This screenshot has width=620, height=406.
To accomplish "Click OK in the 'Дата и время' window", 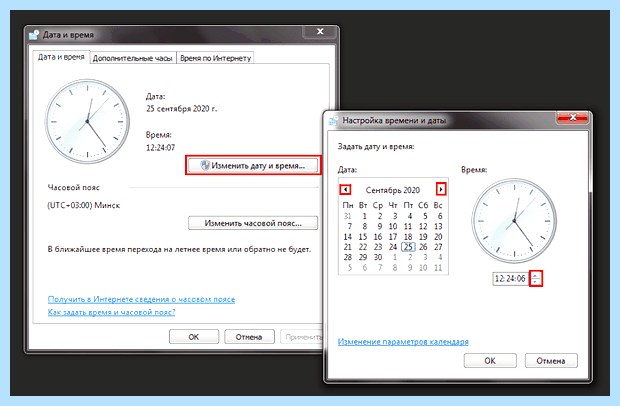I will [x=194, y=337].
